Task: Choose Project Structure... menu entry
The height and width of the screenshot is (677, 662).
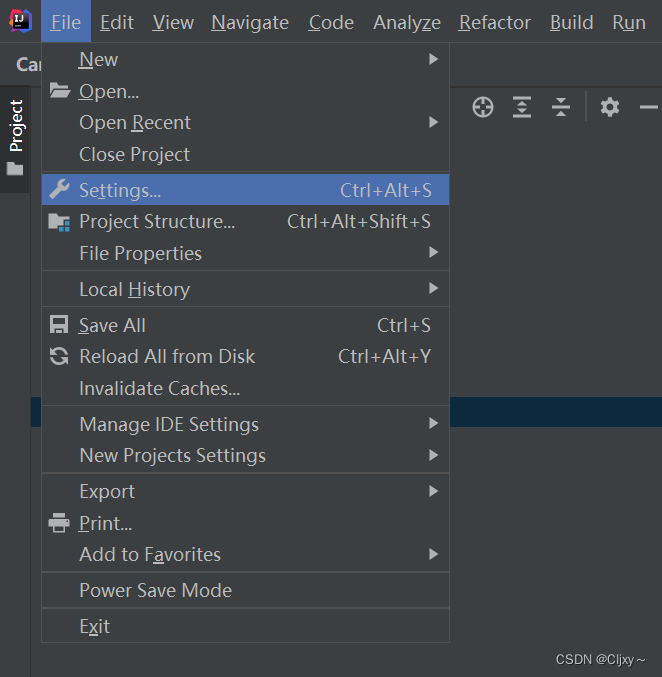Action: pos(245,221)
